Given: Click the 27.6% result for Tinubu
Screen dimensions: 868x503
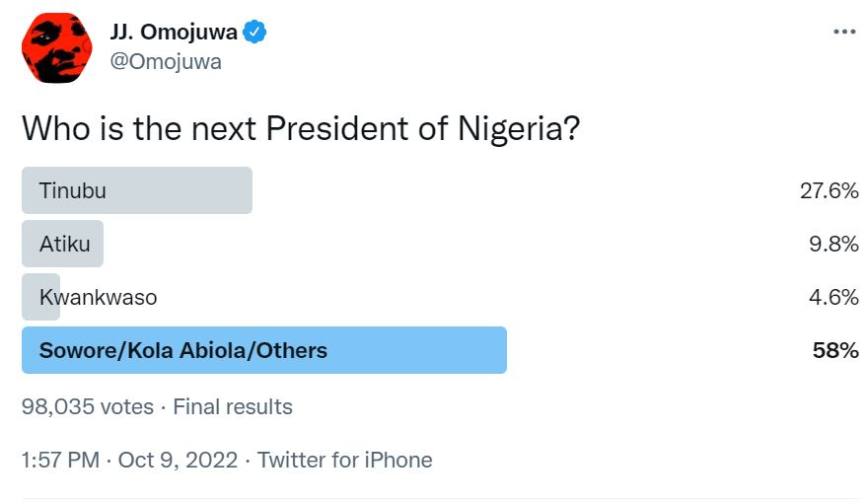Looking at the screenshot, I should [829, 191].
